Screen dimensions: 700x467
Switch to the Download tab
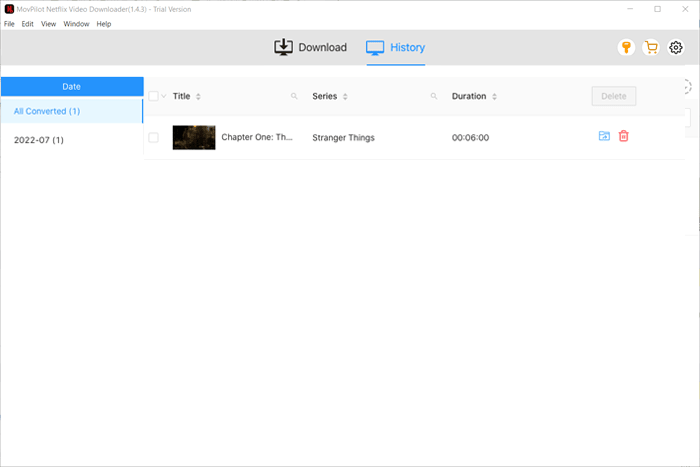[310, 47]
